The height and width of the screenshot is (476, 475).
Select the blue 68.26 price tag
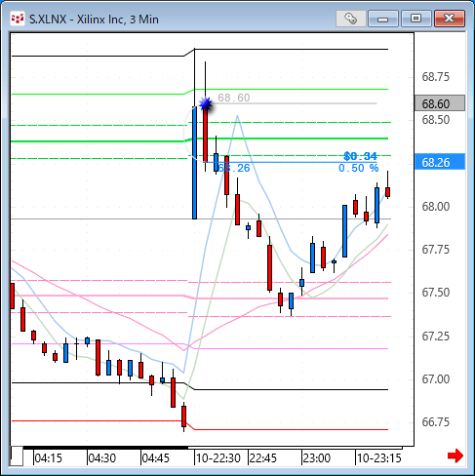point(440,162)
